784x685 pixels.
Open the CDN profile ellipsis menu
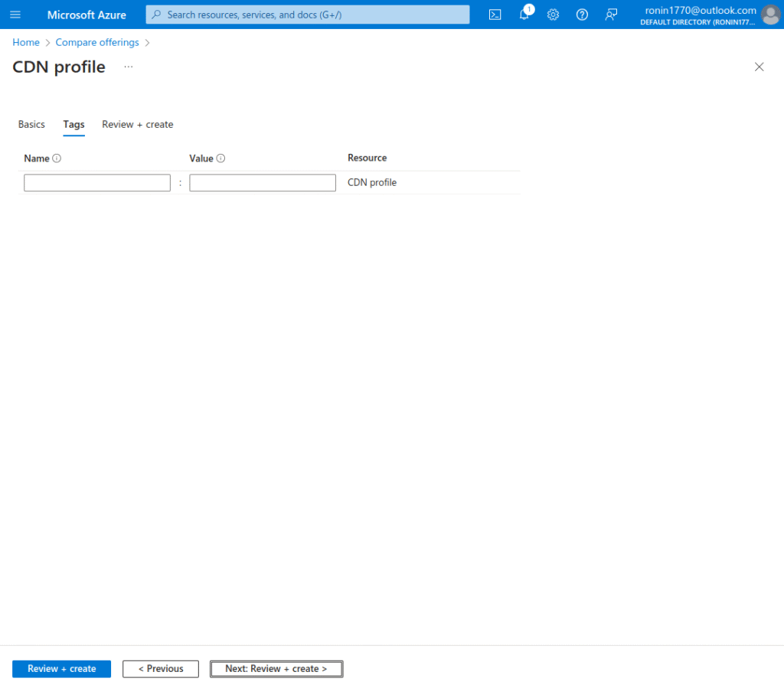point(129,67)
